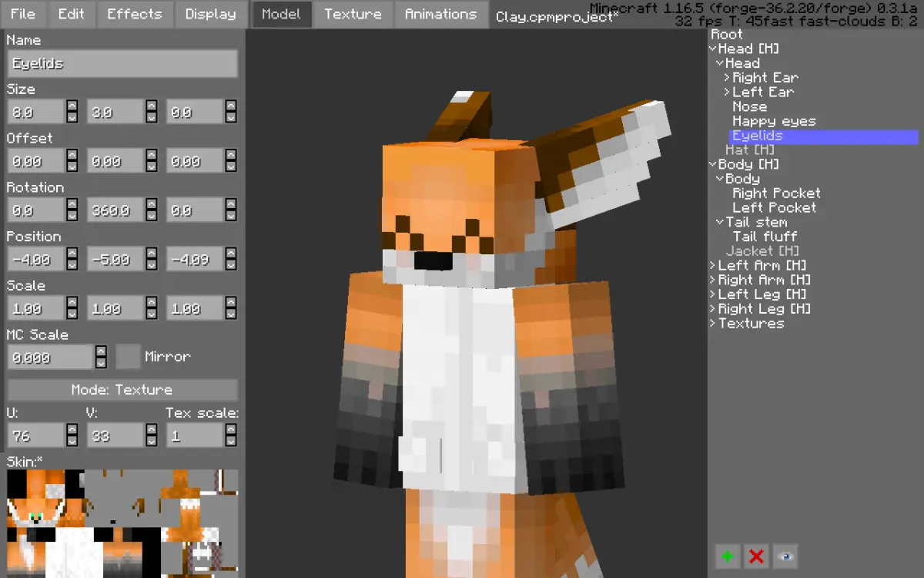The image size is (924, 578).
Task: Expand the Right Arm [H] node
Action: click(x=713, y=280)
